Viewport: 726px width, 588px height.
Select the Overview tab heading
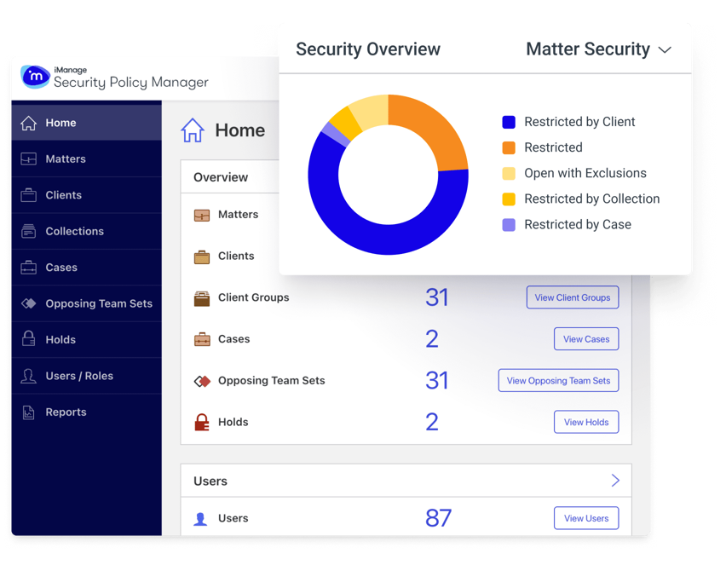click(x=222, y=176)
